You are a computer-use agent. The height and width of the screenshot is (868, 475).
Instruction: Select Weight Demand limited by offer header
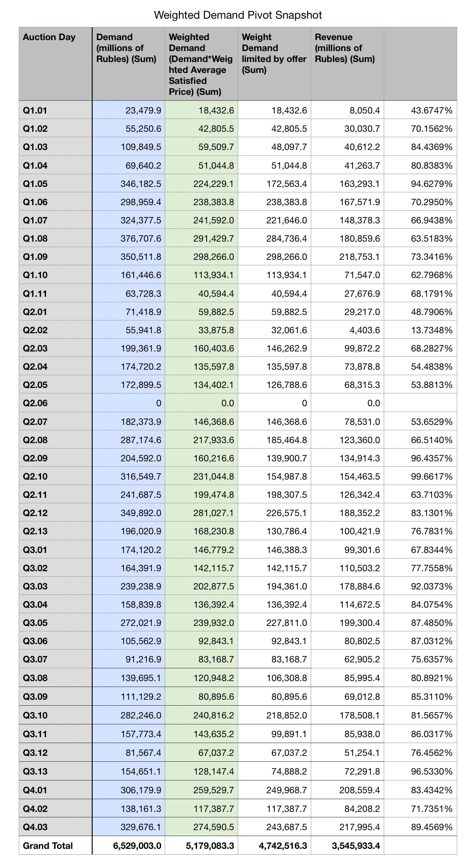pos(275,64)
